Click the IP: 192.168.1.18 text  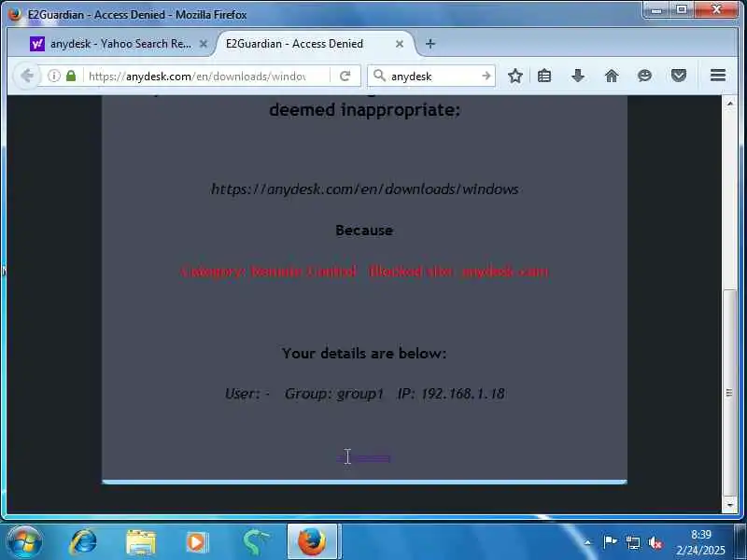pyautogui.click(x=451, y=394)
